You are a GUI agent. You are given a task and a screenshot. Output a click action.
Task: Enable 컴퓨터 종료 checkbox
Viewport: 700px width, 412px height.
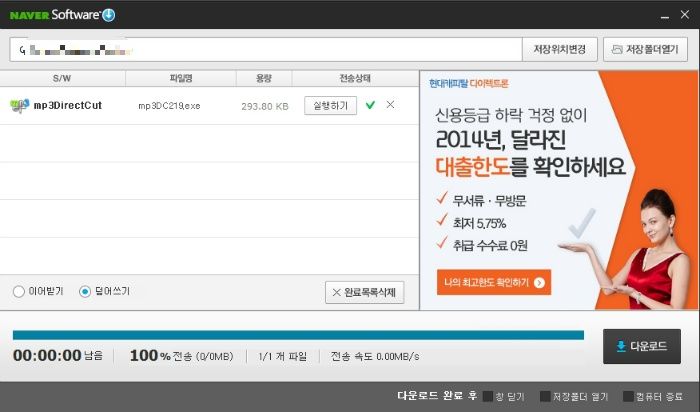click(x=628, y=396)
